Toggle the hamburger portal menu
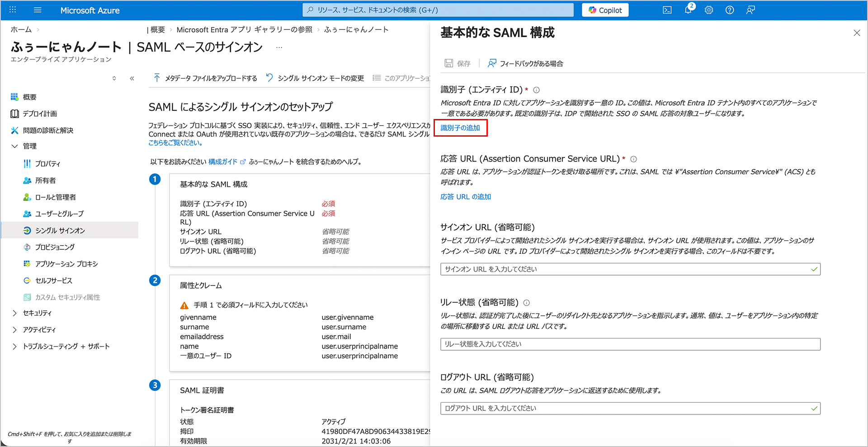This screenshot has height=447, width=868. (38, 10)
